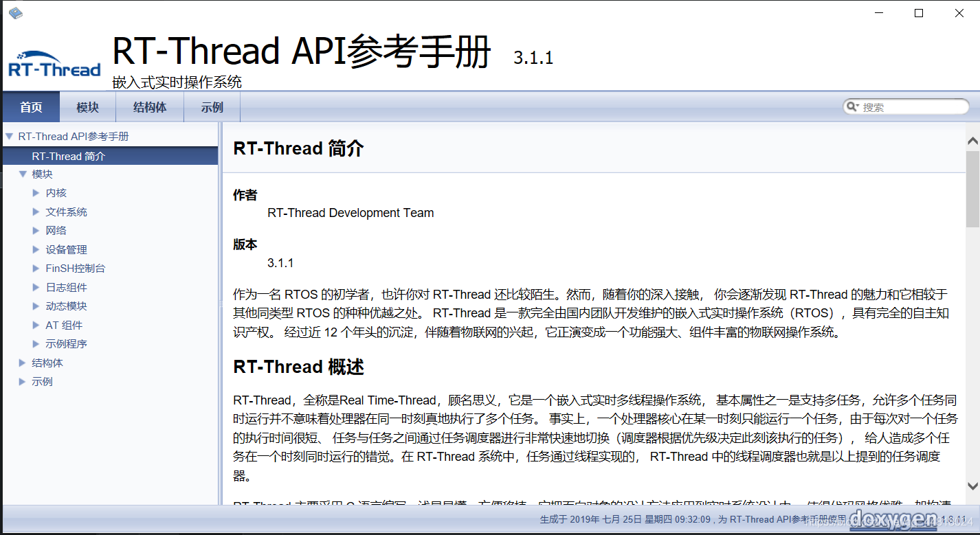Open the 首页 tab
980x535 pixels.
point(31,107)
